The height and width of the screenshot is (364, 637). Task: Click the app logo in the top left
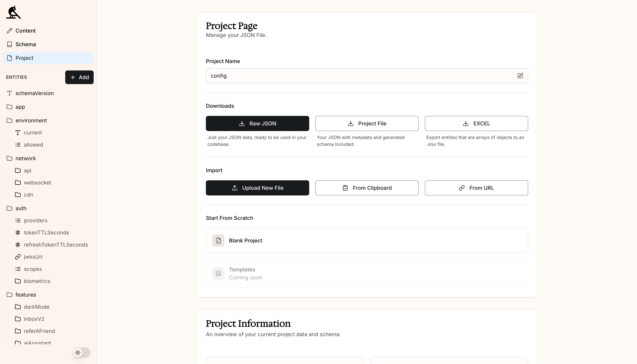pyautogui.click(x=13, y=12)
